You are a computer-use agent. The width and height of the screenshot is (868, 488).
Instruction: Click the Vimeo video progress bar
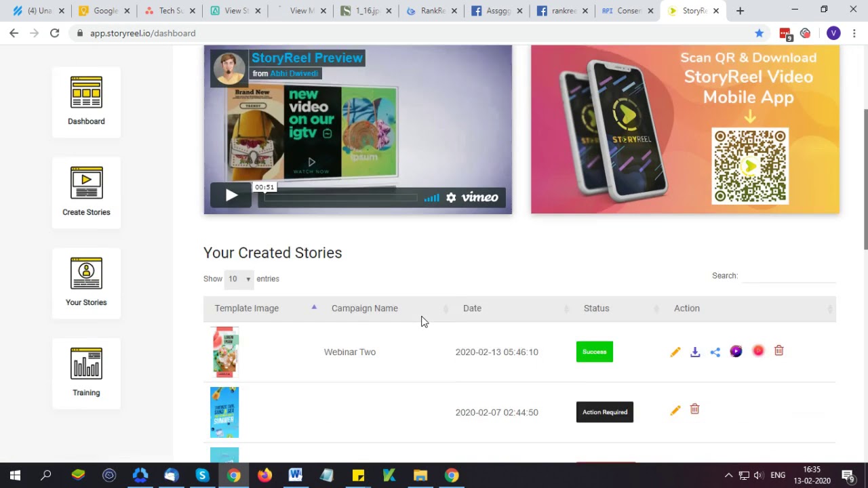340,198
